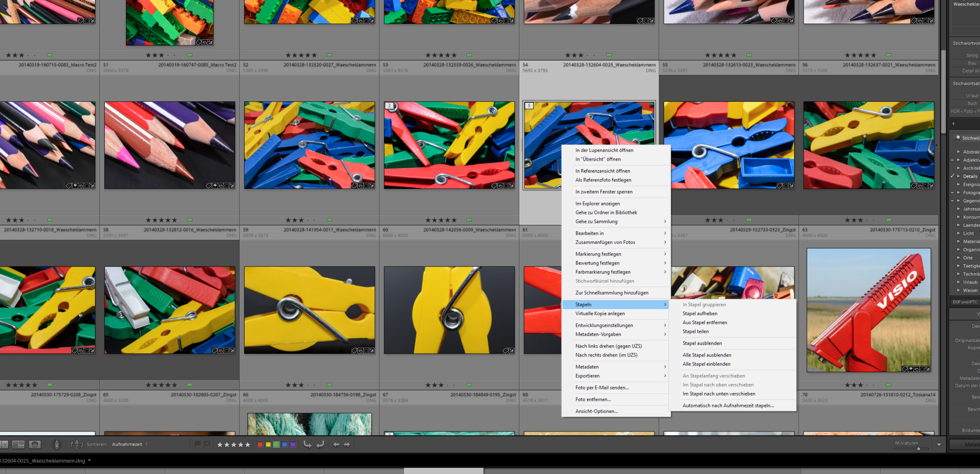
Task: Click the keyword search magnifier icon
Action: pos(958,138)
